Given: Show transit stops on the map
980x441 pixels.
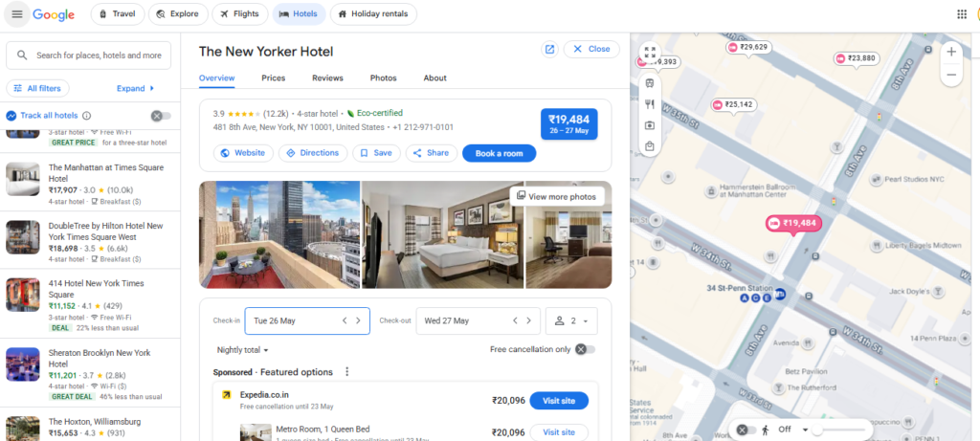Looking at the screenshot, I should click(x=650, y=82).
